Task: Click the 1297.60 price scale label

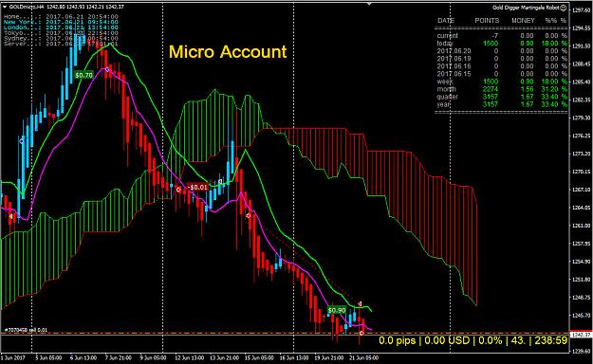Action: pos(581,10)
